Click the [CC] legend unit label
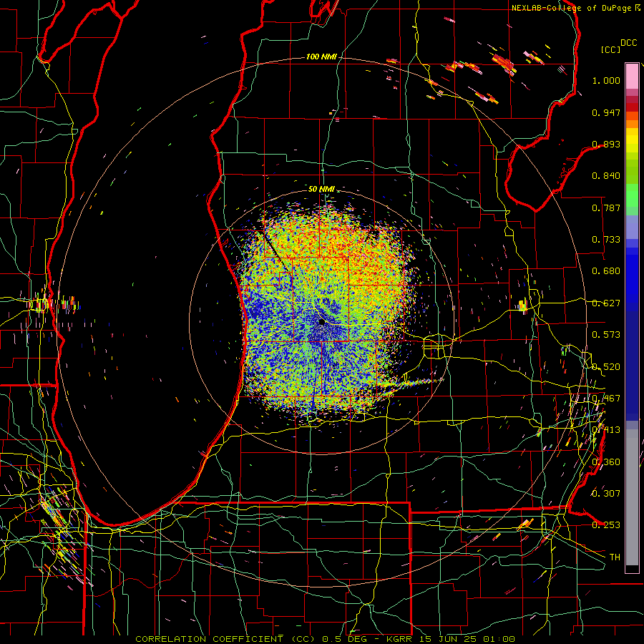644x644 pixels. (610, 49)
